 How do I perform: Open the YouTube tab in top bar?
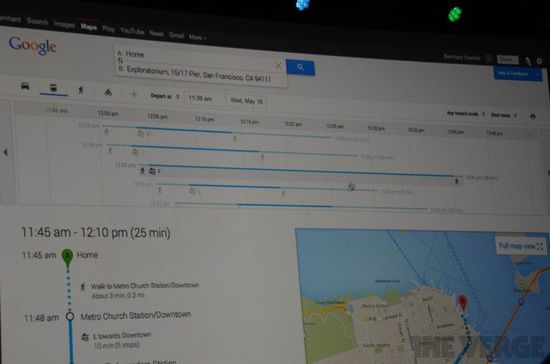pyautogui.click(x=132, y=31)
